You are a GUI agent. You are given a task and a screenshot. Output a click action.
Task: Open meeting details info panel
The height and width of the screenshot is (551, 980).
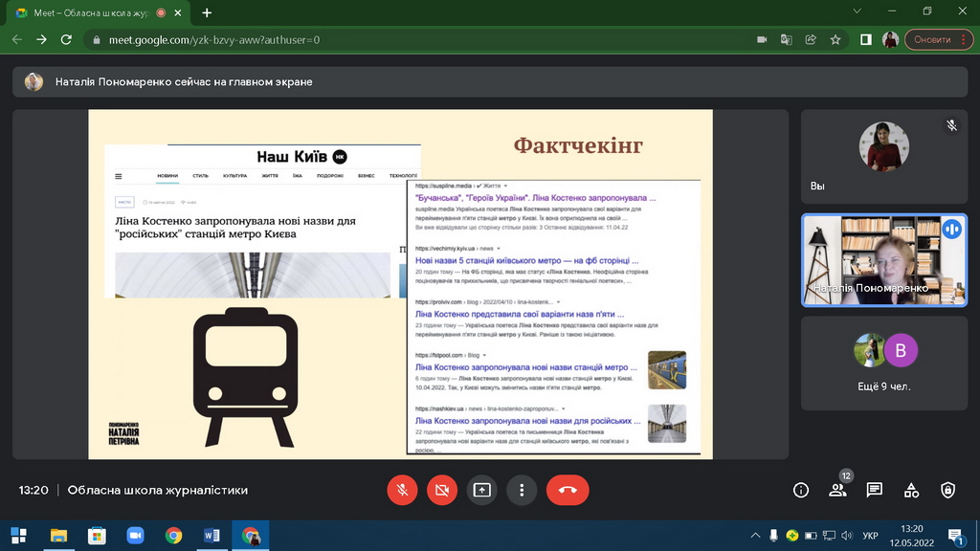pos(801,491)
